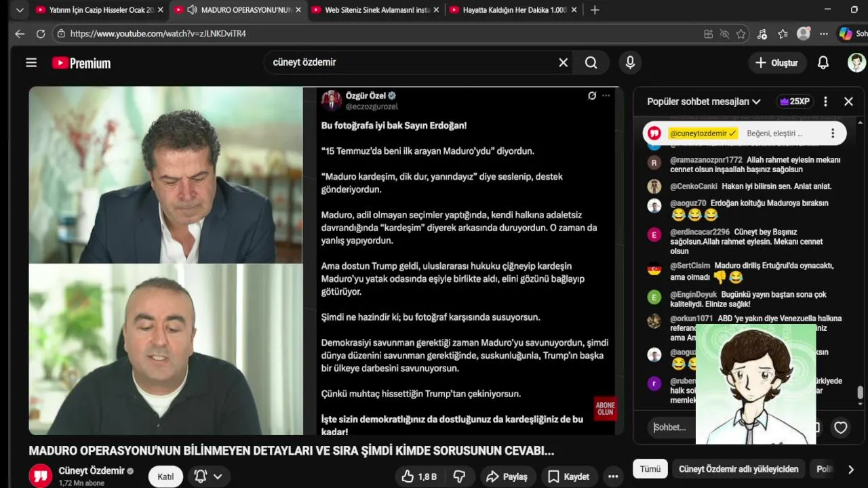The height and width of the screenshot is (488, 868).
Task: Save the video with Kaydet
Action: 568,476
